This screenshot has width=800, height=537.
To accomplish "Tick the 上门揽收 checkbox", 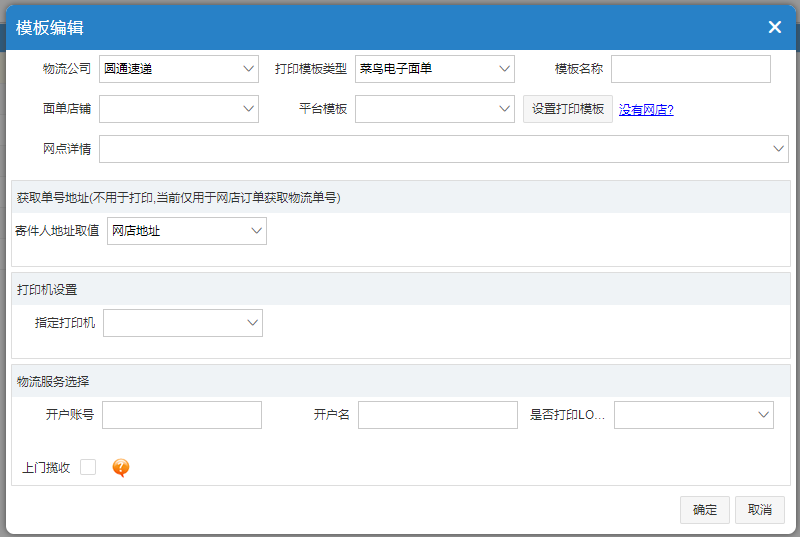I will point(88,467).
